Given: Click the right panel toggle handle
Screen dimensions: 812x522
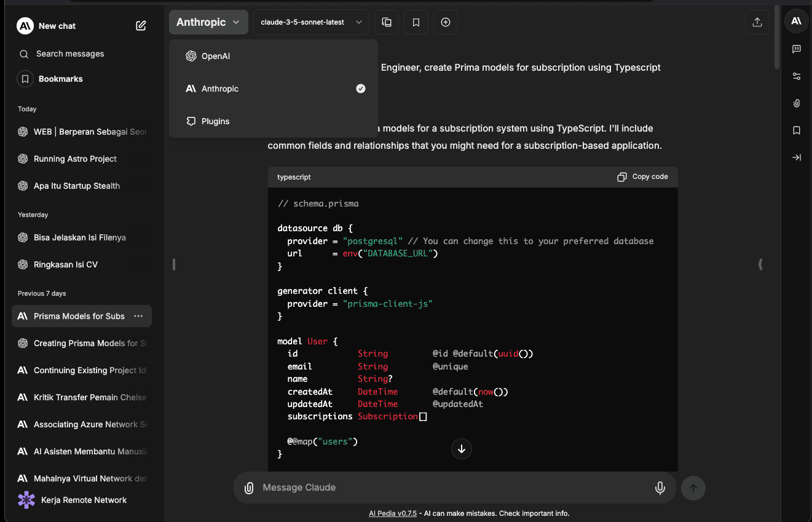Looking at the screenshot, I should point(760,264).
